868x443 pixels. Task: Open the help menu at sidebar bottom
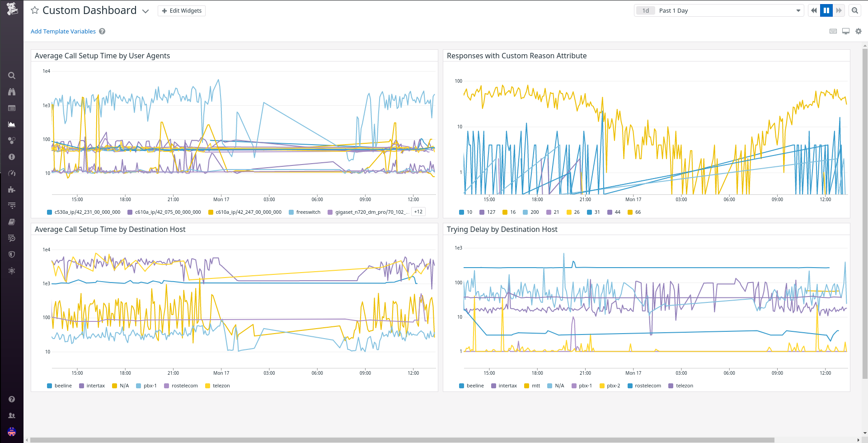tap(12, 399)
